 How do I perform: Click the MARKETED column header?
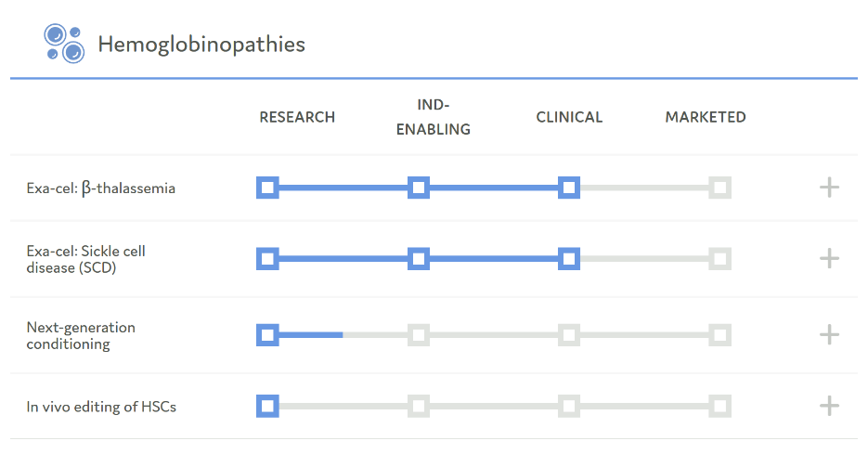pos(706,117)
